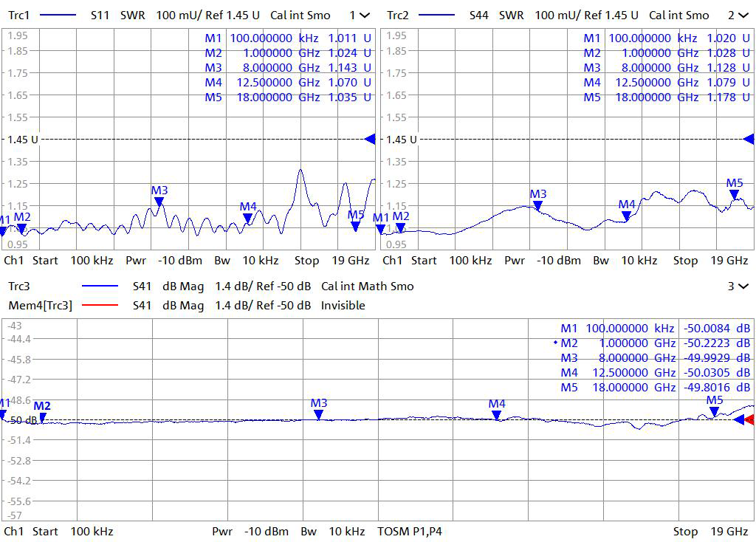Open the diagram 1 dropdown chevron
This screenshot has height=542, width=756.
pos(365,16)
